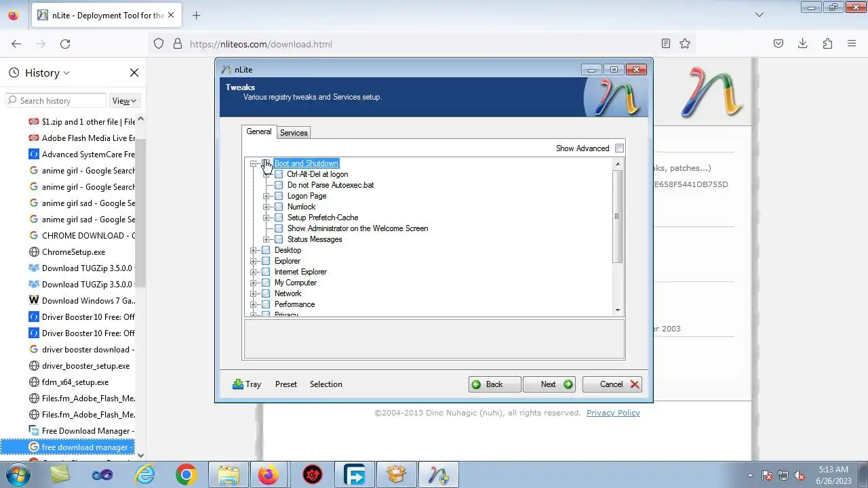Open the nLite taskbar icon
868x488 pixels.
pos(439,475)
